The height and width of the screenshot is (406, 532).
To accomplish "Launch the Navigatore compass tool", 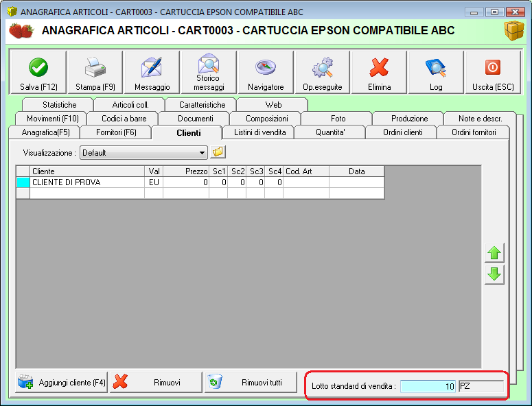I will click(x=266, y=72).
